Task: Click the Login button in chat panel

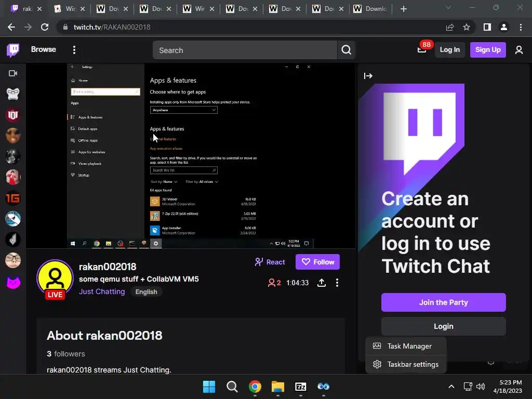Action: coord(444,326)
